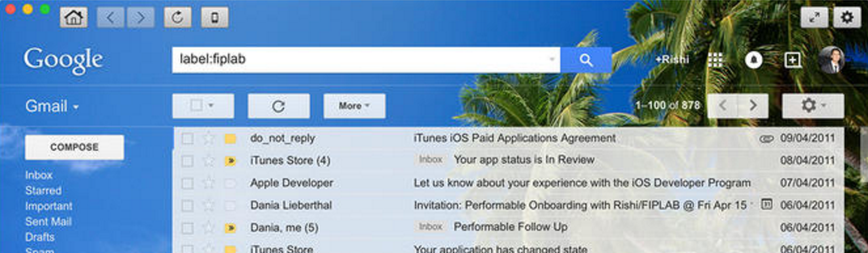Open Google apps grid icon
868x253 pixels.
pos(715,60)
